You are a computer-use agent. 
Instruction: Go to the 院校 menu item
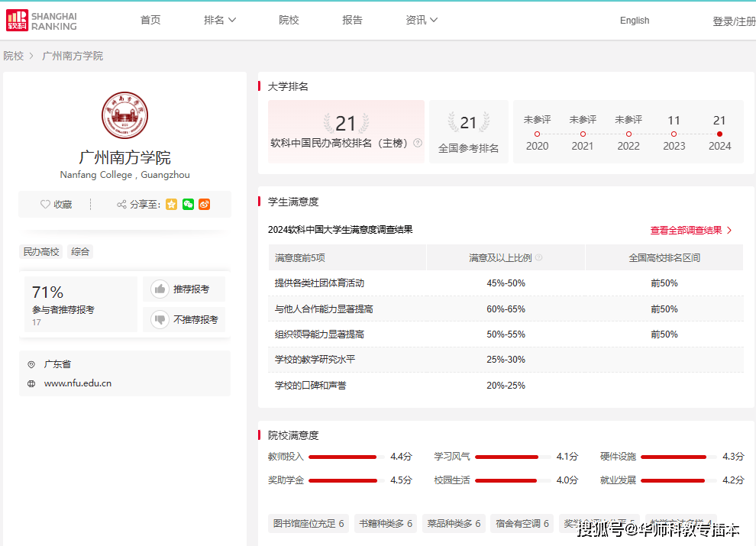[289, 21]
